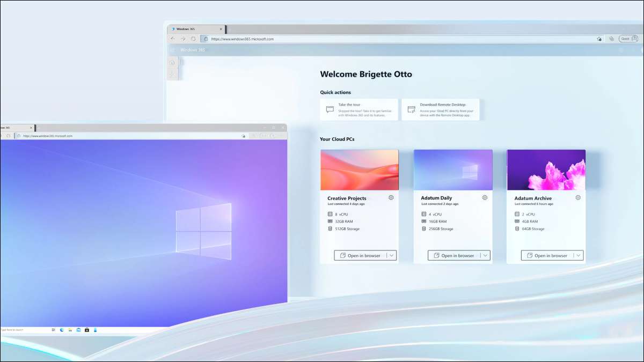The height and width of the screenshot is (362, 644).
Task: Reload the Windows 365 page in rear browser
Action: click(x=193, y=39)
